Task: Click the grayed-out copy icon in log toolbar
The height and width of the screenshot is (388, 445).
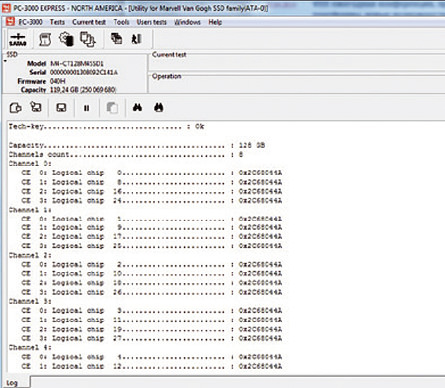Action: click(x=112, y=108)
